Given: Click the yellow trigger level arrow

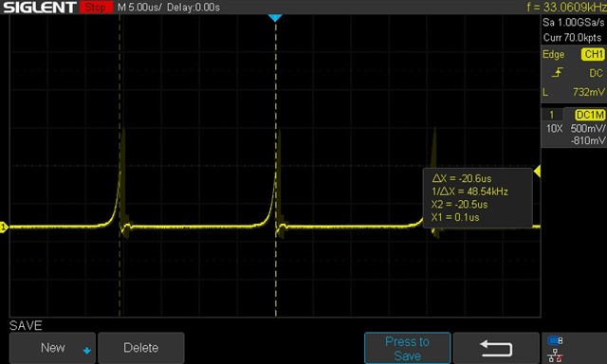Looking at the screenshot, I should coord(537,171).
